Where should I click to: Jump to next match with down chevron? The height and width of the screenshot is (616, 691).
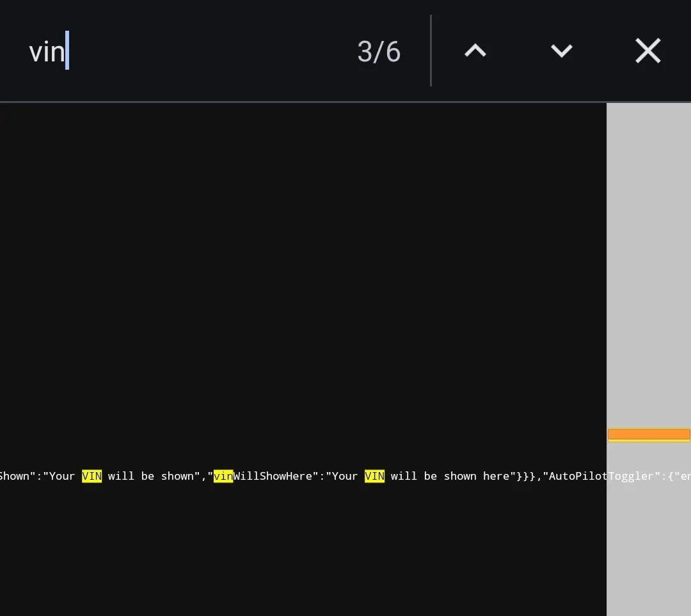[562, 51]
